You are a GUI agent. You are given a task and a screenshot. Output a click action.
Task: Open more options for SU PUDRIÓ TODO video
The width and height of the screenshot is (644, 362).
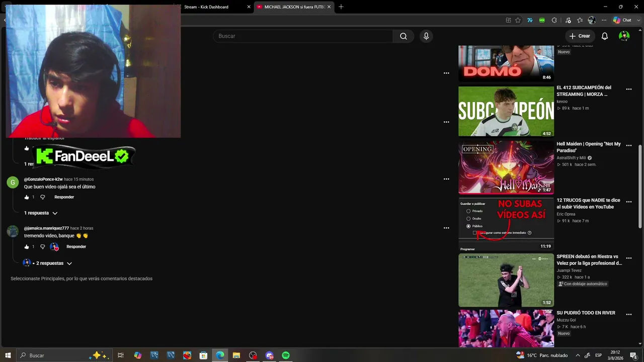(x=628, y=315)
